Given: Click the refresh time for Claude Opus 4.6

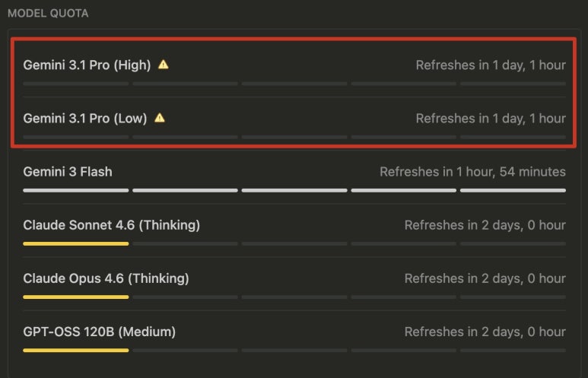Looking at the screenshot, I should tap(485, 278).
